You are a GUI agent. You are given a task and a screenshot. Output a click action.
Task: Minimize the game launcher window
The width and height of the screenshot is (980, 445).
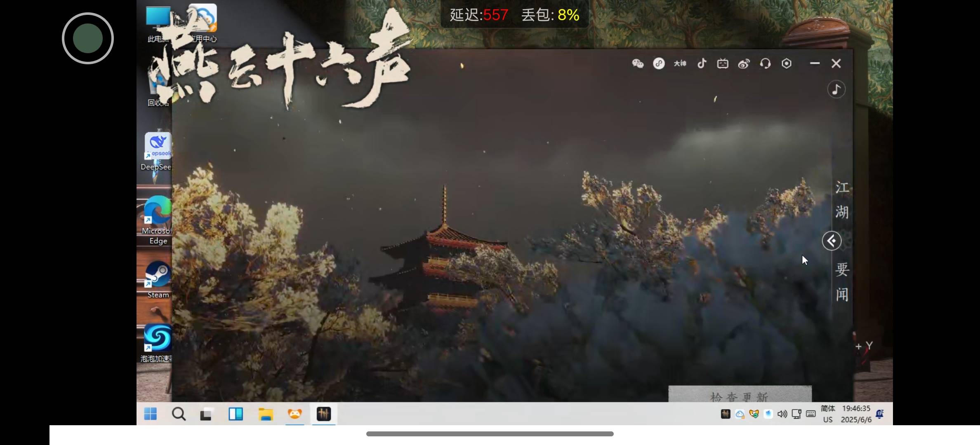pos(815,63)
